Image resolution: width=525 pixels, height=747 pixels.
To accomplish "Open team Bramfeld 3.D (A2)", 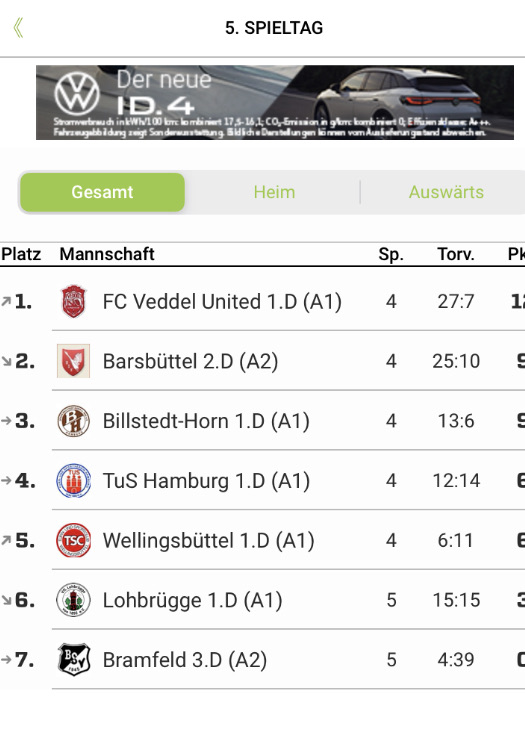I will (185, 660).
